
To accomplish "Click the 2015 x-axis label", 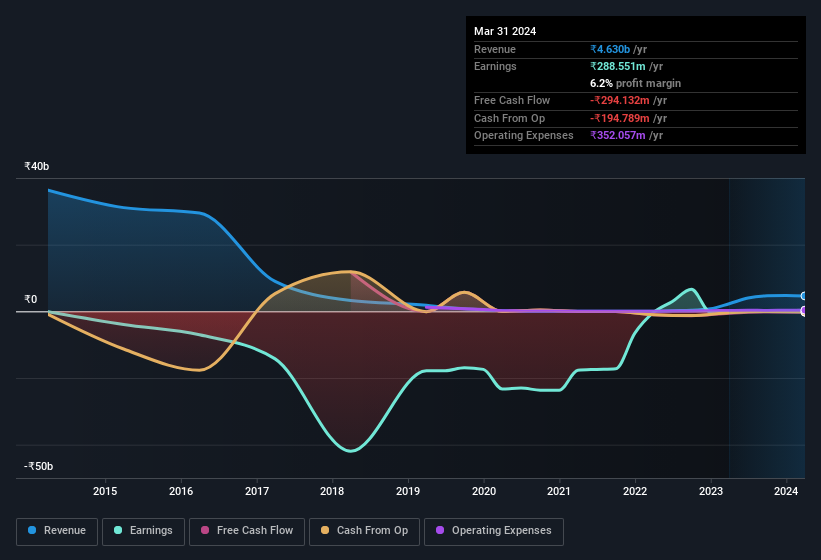I will pos(105,491).
